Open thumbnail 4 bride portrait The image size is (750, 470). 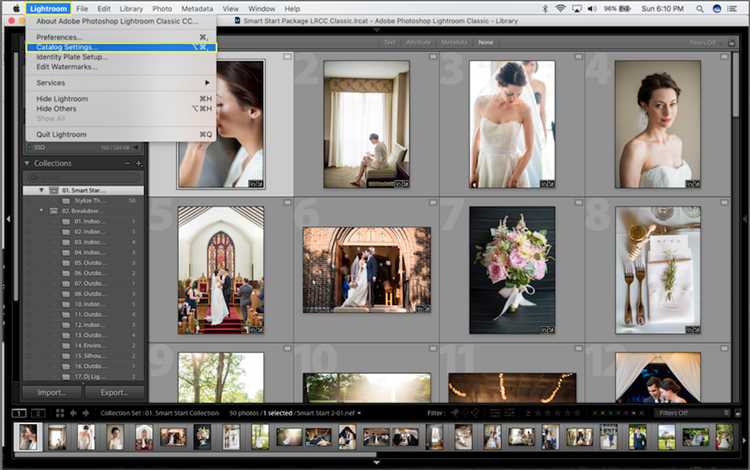[x=658, y=124]
